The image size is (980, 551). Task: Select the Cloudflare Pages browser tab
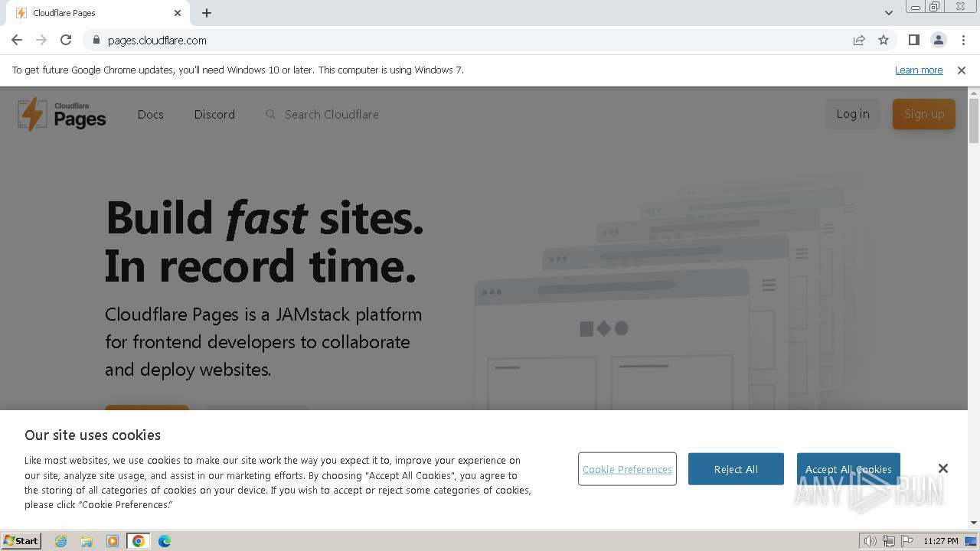click(98, 13)
